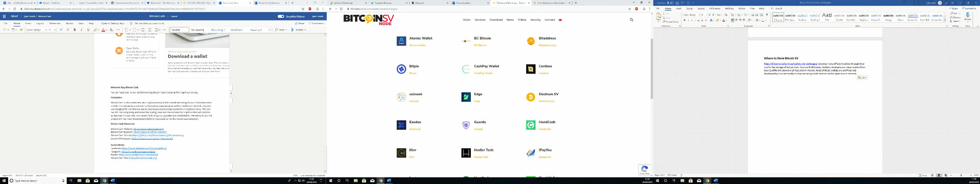980x184 pixels.
Task: Toggle AutoSave switch in desktop Word
Action: coord(670,3)
